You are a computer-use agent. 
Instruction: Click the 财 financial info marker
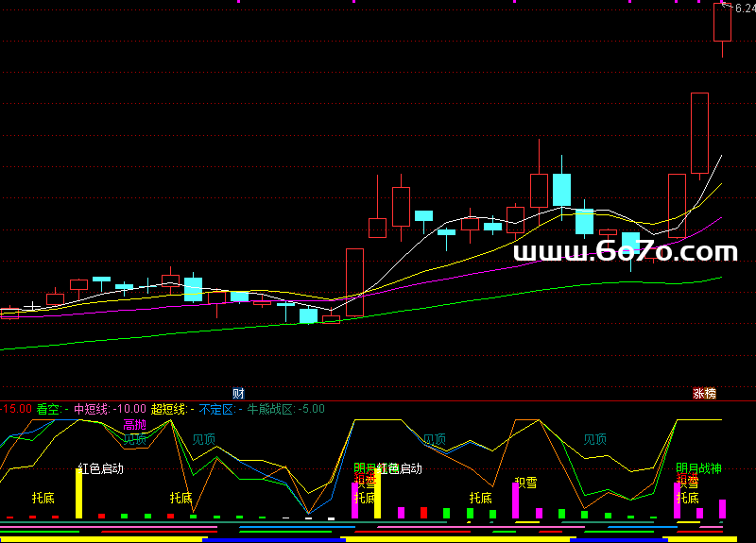pyautogui.click(x=239, y=393)
